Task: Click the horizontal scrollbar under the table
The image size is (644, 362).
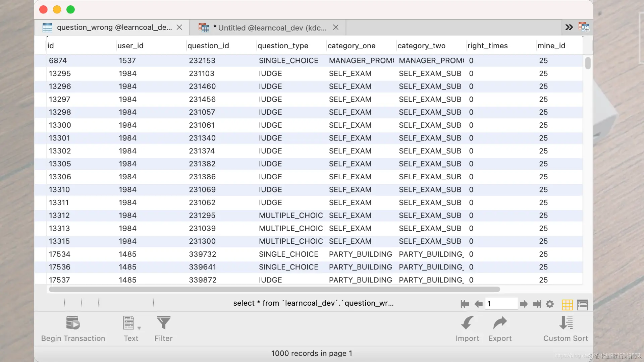Action: [x=274, y=289]
